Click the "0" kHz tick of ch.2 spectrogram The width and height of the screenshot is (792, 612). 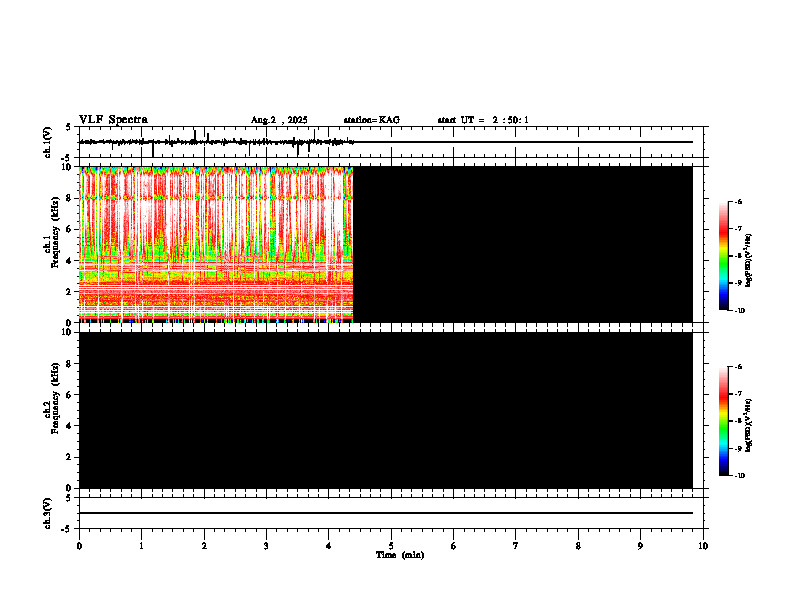click(70, 488)
